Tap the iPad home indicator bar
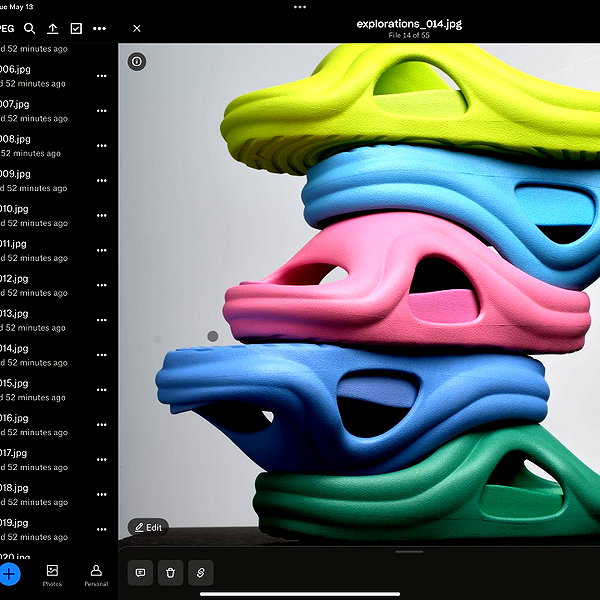 [300, 594]
